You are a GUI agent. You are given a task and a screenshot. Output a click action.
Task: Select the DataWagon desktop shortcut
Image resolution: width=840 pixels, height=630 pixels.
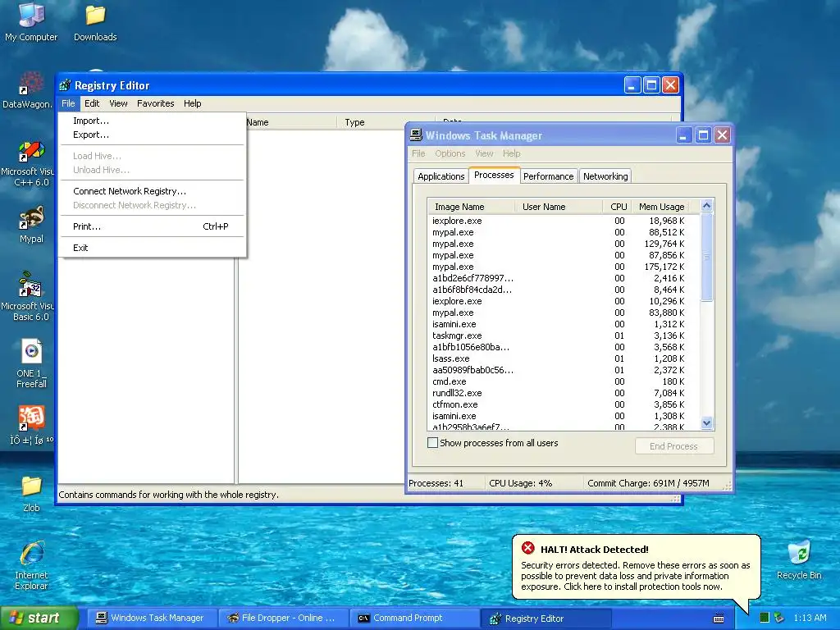pyautogui.click(x=30, y=90)
